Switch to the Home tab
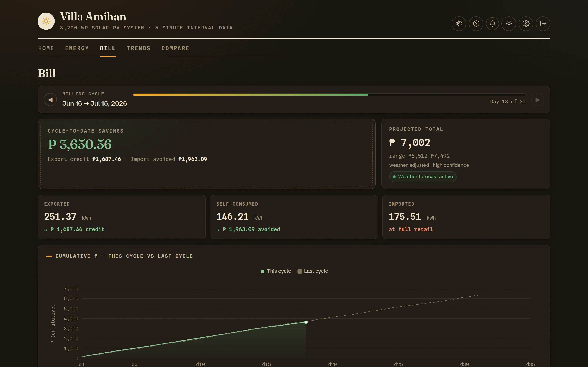This screenshot has width=588, height=367. coord(46,48)
